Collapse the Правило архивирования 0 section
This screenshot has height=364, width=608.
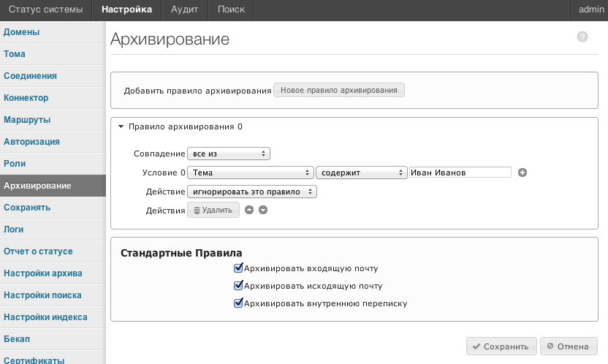(x=121, y=126)
